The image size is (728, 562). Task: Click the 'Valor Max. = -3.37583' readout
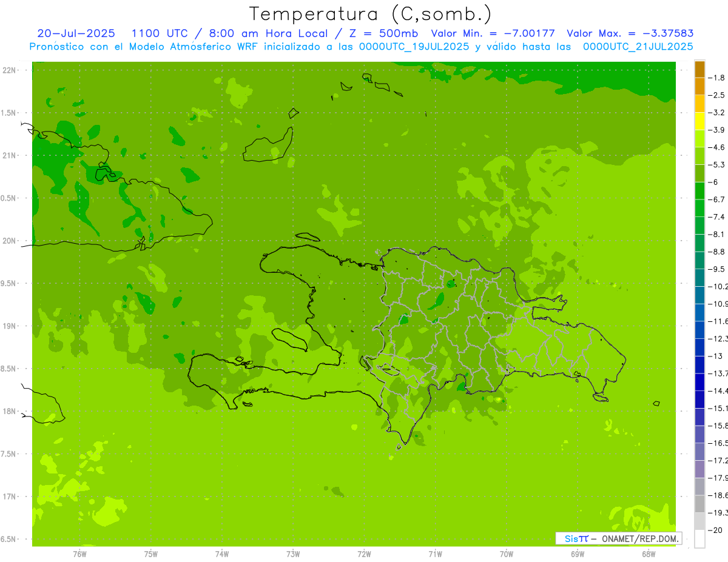630,33
